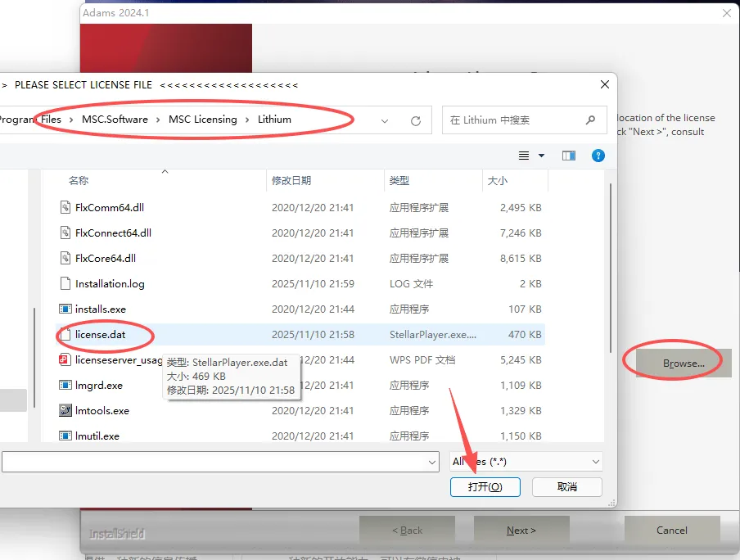Click the FlxCore64.dll file icon

click(65, 258)
